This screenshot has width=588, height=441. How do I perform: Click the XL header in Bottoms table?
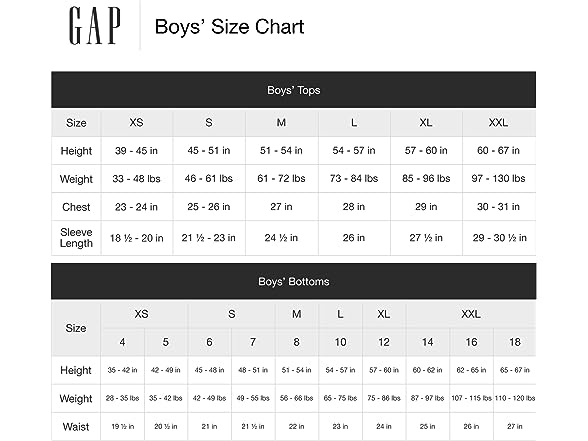[384, 314]
